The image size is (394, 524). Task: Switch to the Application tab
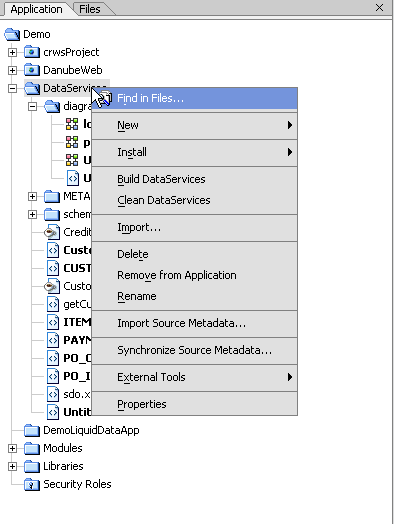(x=36, y=9)
